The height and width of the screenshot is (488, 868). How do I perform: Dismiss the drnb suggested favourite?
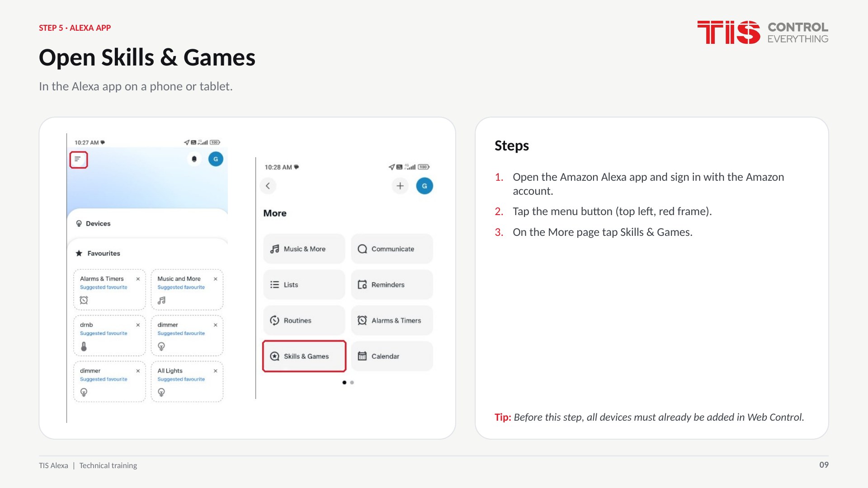tap(138, 325)
